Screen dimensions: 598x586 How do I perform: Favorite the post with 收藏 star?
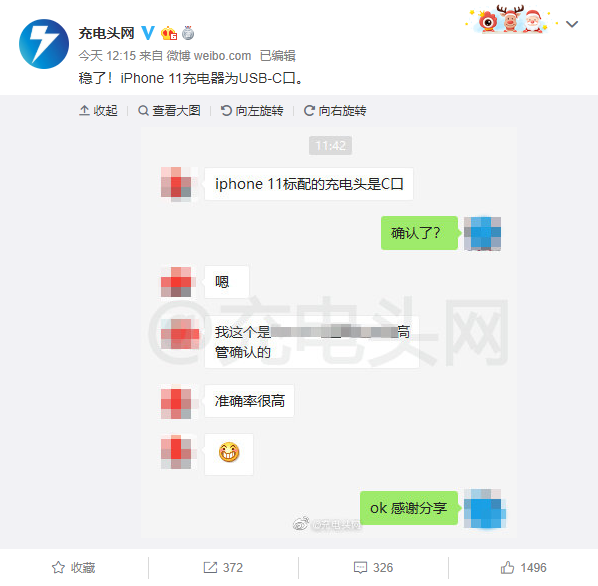[x=74, y=567]
